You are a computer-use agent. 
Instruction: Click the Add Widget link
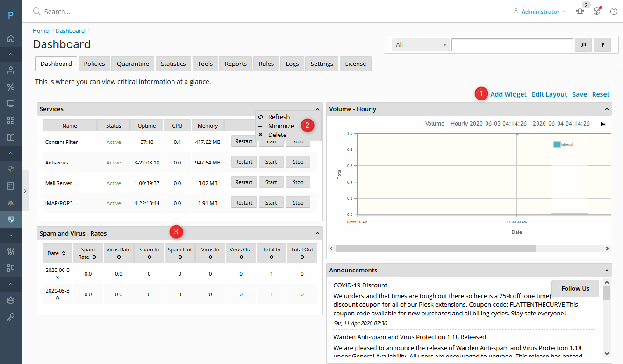click(508, 94)
